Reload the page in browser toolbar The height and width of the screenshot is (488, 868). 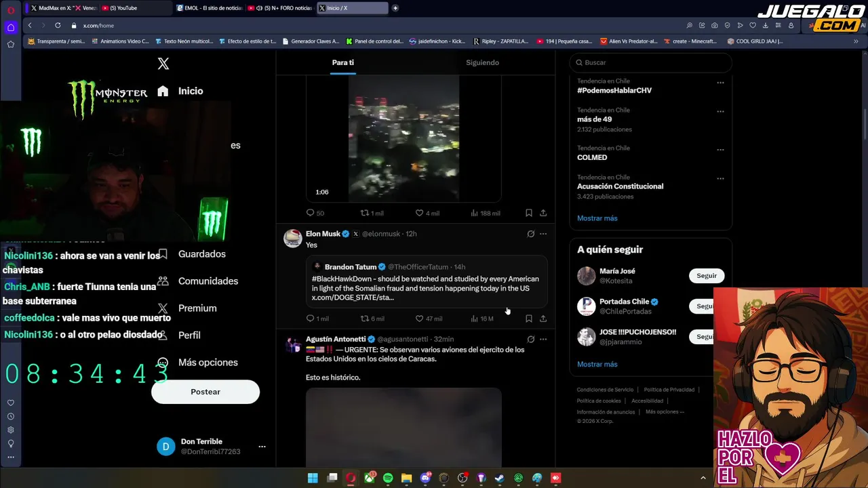pyautogui.click(x=58, y=25)
